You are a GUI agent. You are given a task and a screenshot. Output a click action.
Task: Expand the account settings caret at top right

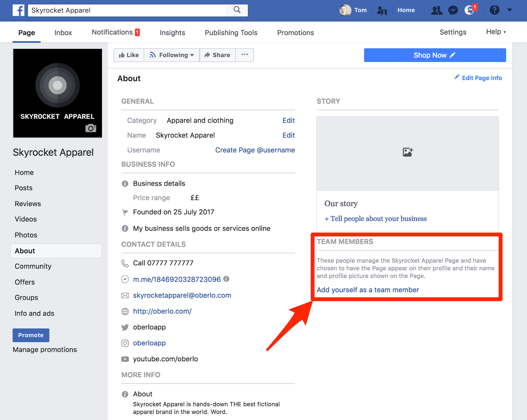(x=509, y=10)
